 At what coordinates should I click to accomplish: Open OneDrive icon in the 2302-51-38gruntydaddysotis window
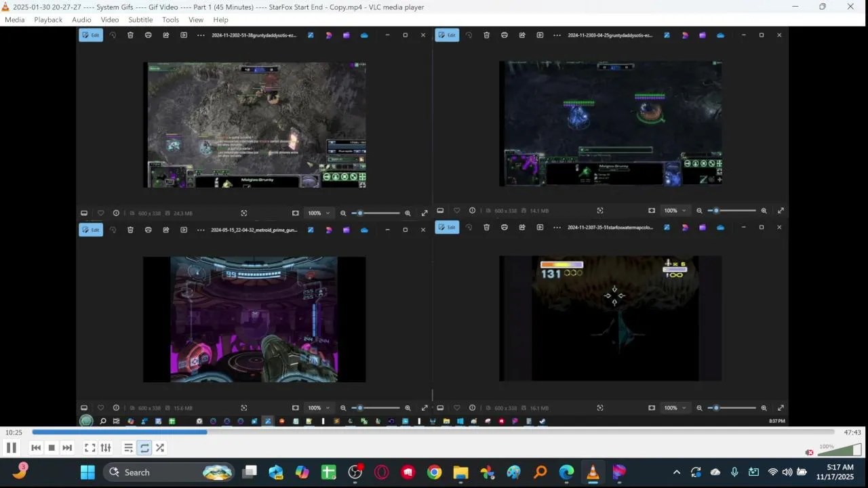pos(364,35)
